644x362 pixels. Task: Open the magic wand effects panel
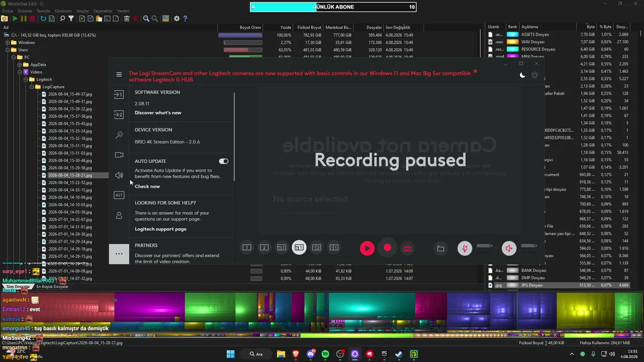point(119,135)
